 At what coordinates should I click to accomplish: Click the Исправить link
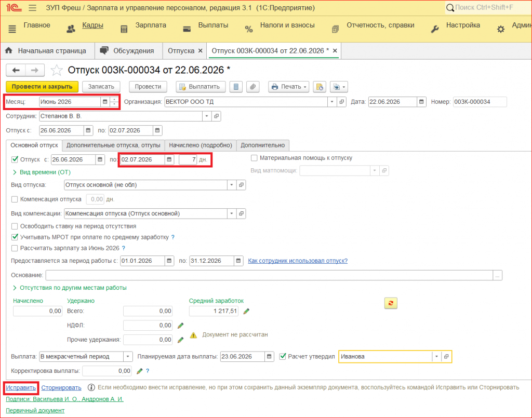21,388
